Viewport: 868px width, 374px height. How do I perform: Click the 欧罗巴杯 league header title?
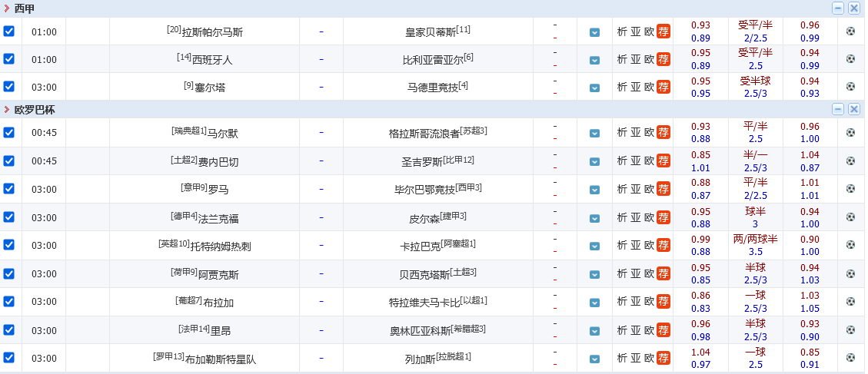pyautogui.click(x=35, y=110)
